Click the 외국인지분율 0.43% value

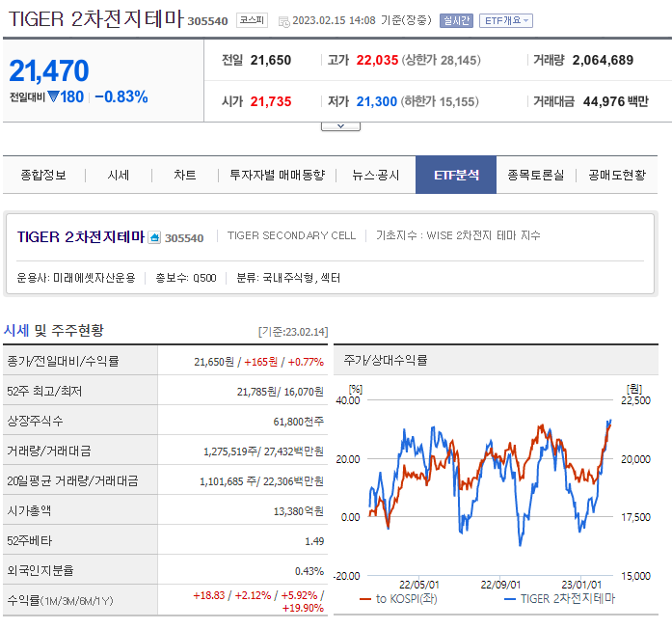point(309,571)
